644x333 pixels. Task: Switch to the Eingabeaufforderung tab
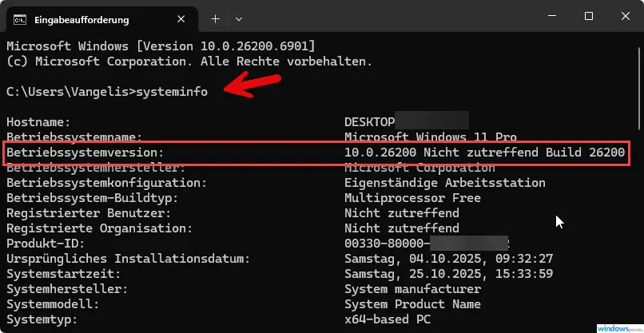pyautogui.click(x=88, y=18)
